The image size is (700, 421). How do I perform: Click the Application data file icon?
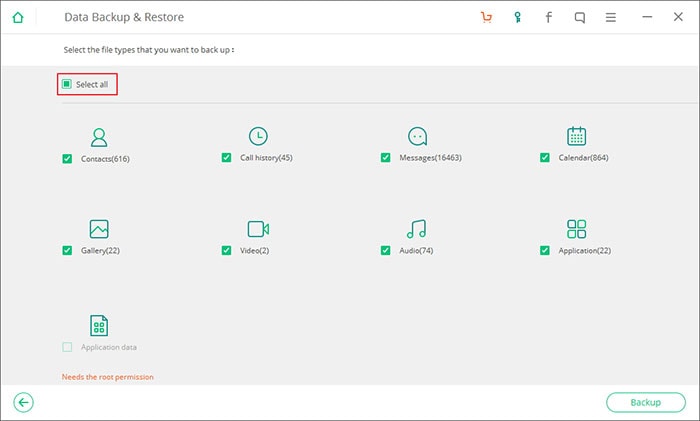tap(99, 325)
